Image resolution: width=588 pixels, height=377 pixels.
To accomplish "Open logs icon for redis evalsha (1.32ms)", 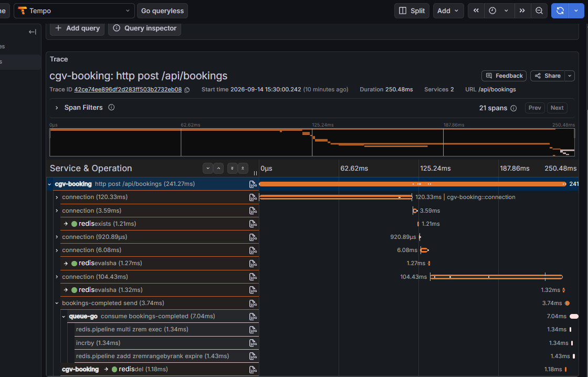I will coord(253,290).
